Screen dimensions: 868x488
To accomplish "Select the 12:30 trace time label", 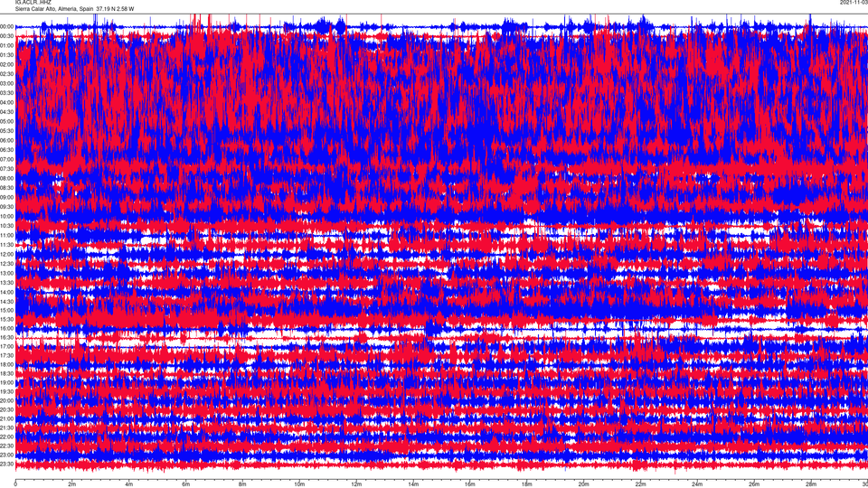I will point(6,263).
